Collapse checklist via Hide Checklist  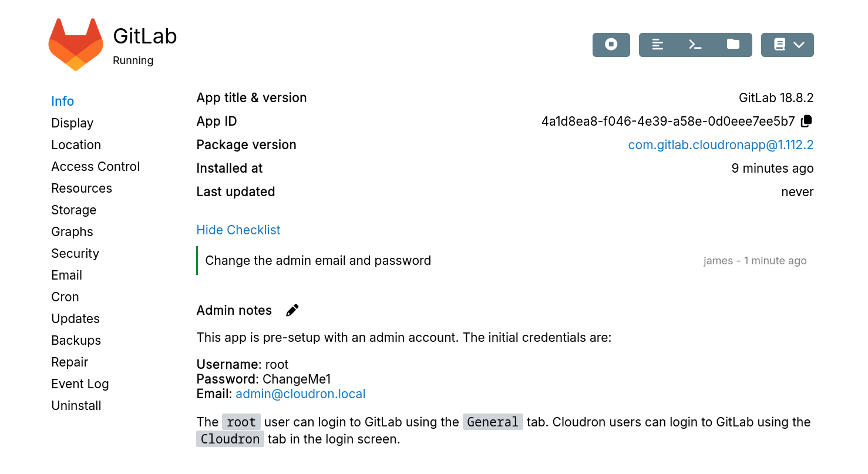tap(238, 230)
